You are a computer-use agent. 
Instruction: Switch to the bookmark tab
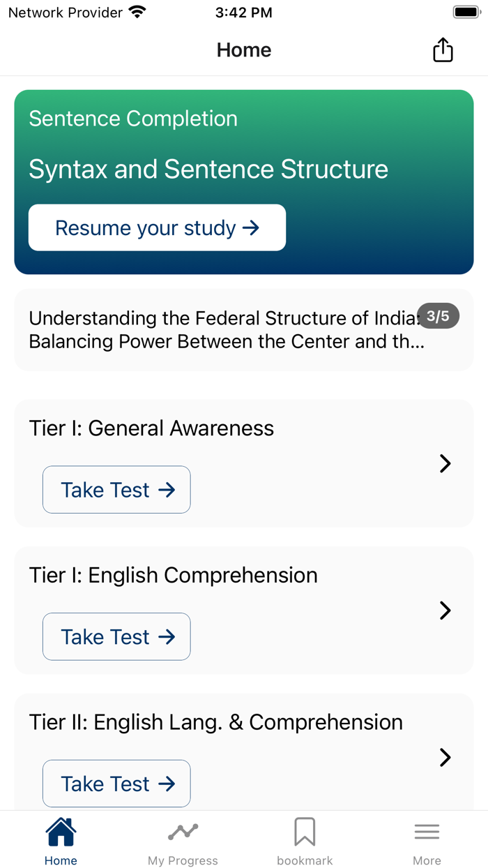(x=305, y=841)
